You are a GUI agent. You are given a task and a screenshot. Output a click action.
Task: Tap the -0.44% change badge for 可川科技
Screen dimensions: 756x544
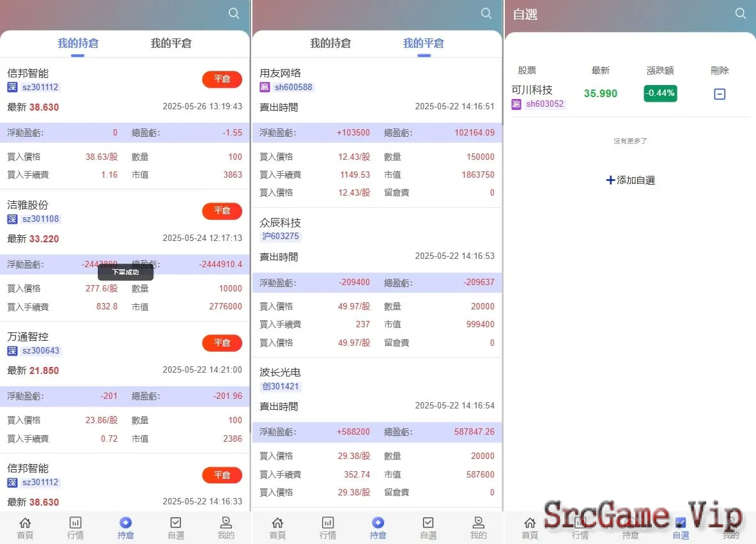coord(660,93)
